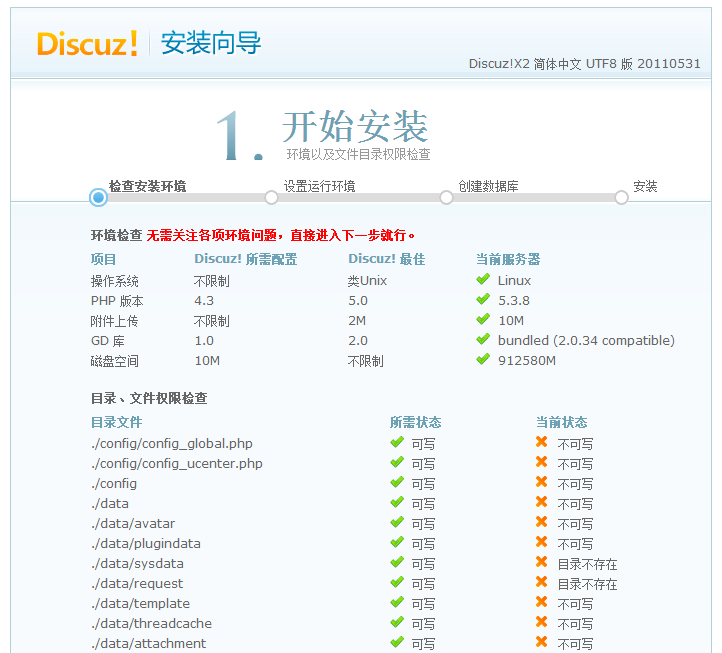Image resolution: width=722 pixels, height=653 pixels.
Task: Click orange X in the ./config row
Action: [x=542, y=482]
